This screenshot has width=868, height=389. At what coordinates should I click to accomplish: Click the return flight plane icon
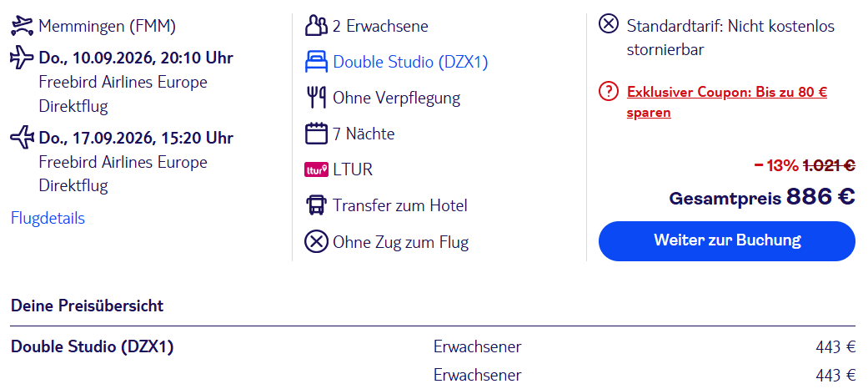click(23, 138)
